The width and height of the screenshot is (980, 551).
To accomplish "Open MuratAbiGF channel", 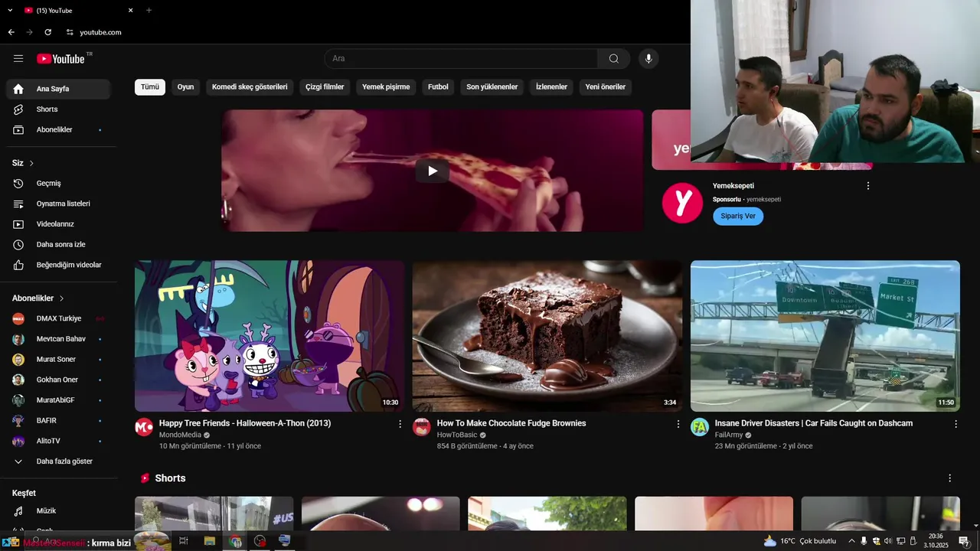I will [x=58, y=400].
